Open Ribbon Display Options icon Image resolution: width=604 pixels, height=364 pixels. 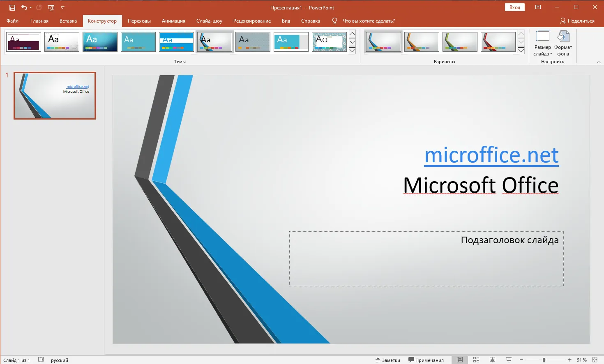coord(538,7)
